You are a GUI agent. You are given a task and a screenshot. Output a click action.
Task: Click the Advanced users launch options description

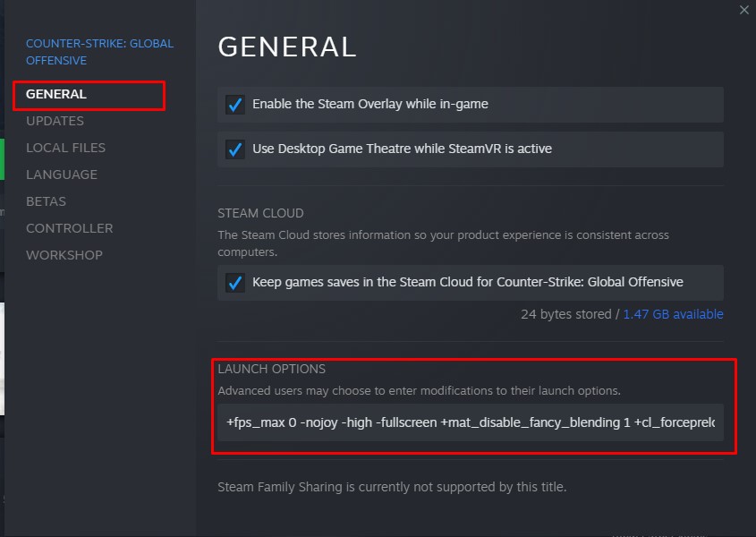pyautogui.click(x=419, y=390)
